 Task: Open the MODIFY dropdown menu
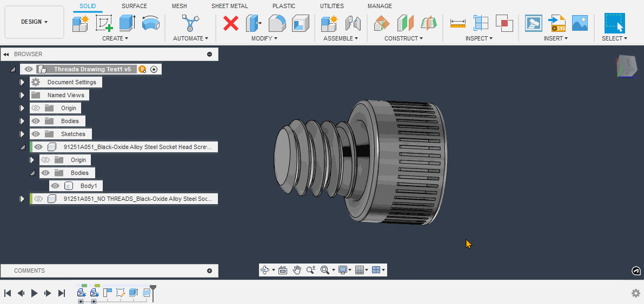(x=264, y=38)
